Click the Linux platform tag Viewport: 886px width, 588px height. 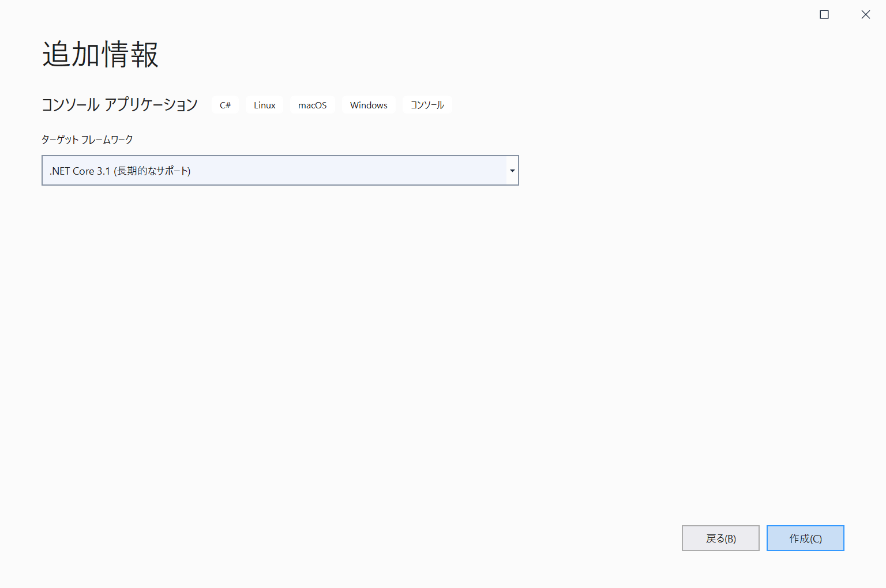(x=265, y=105)
